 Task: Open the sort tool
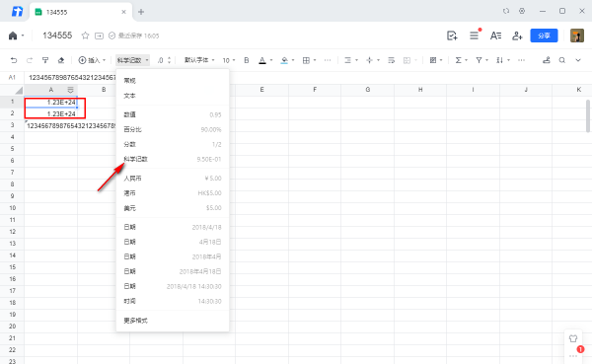(x=500, y=60)
